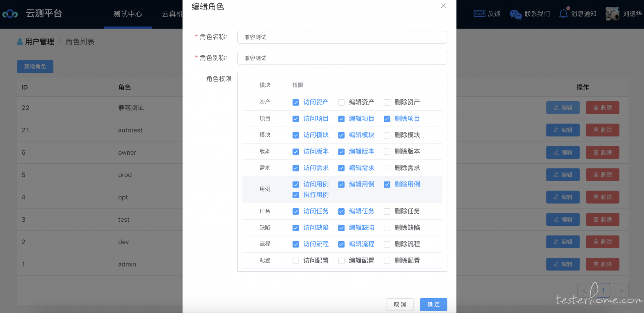Click the keyboard feedback icon

tap(479, 13)
